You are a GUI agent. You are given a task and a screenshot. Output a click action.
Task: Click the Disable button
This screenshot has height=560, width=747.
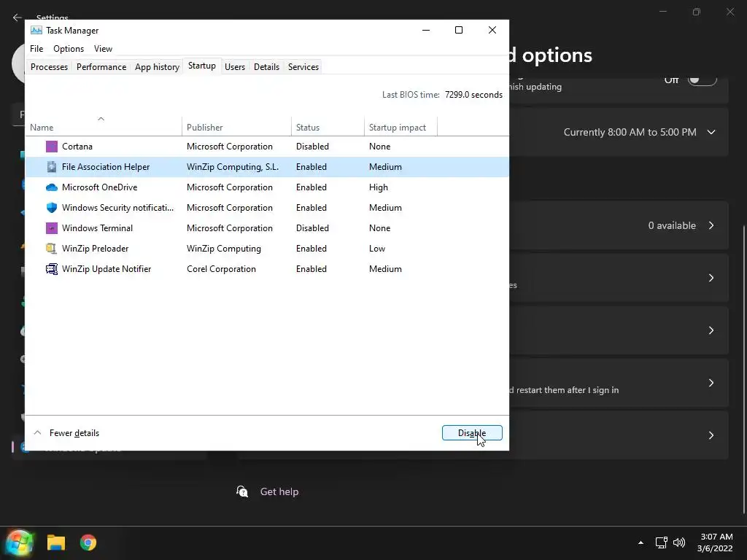pyautogui.click(x=472, y=433)
